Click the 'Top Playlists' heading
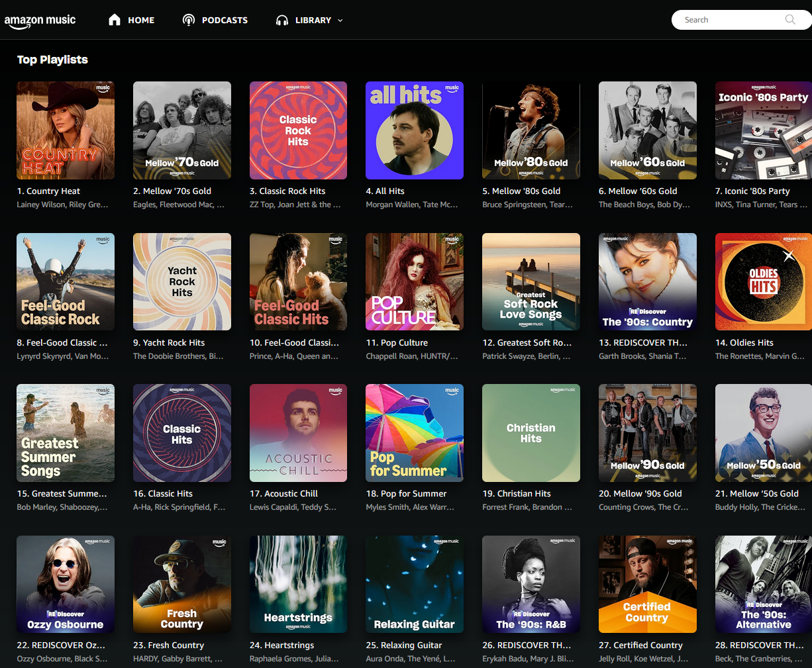Viewport: 812px width, 668px height. pyautogui.click(x=52, y=60)
